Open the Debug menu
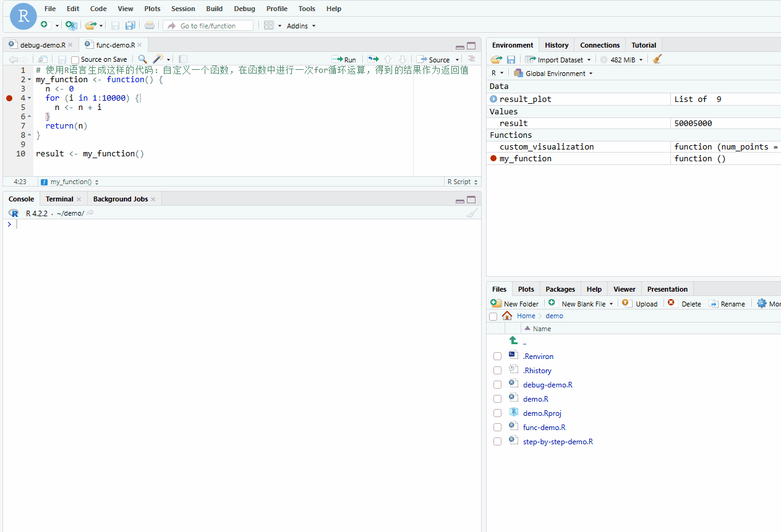 [244, 9]
